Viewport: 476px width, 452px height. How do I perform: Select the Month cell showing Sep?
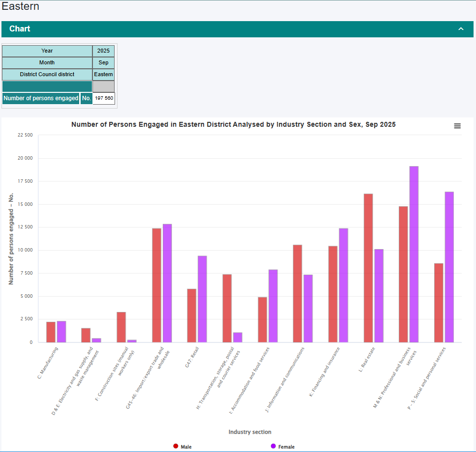coord(103,62)
